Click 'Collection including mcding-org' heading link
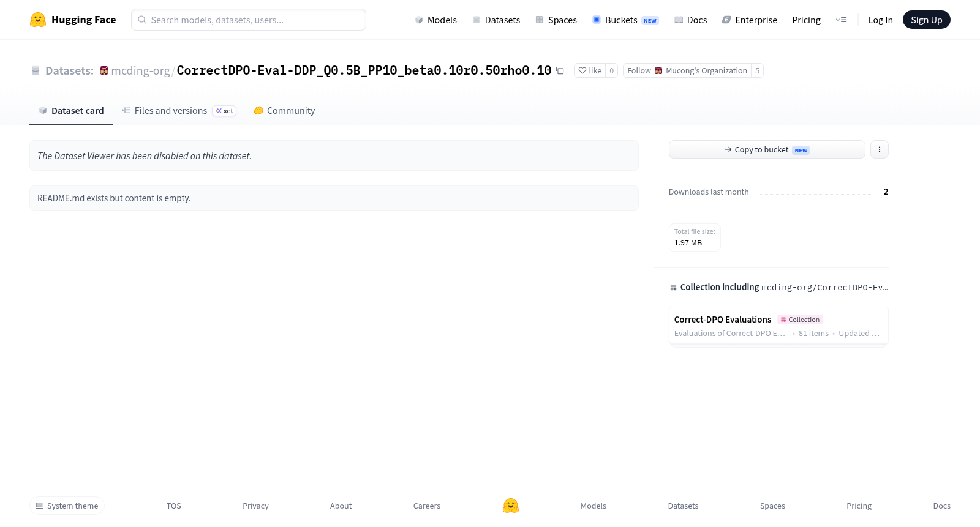The image size is (980, 527). [784, 287]
